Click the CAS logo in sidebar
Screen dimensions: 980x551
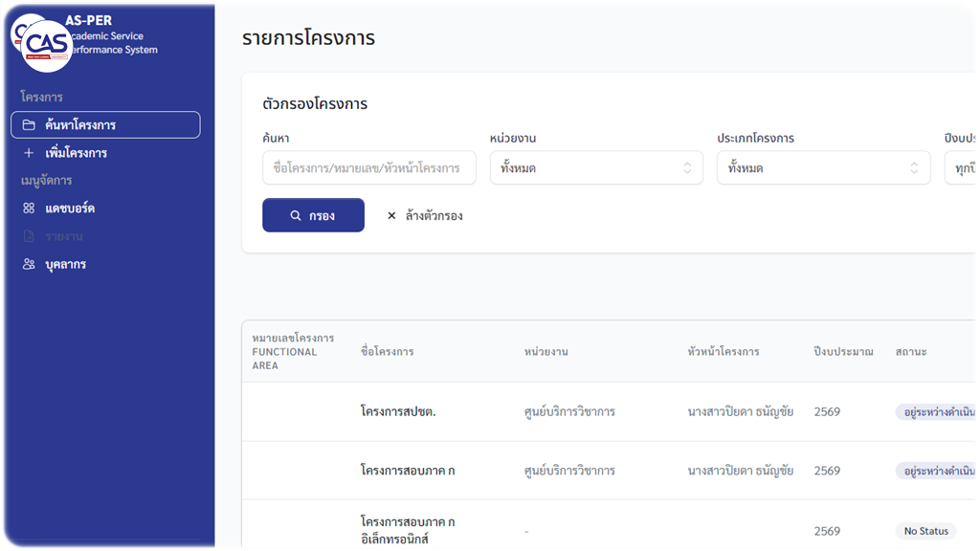(46, 44)
